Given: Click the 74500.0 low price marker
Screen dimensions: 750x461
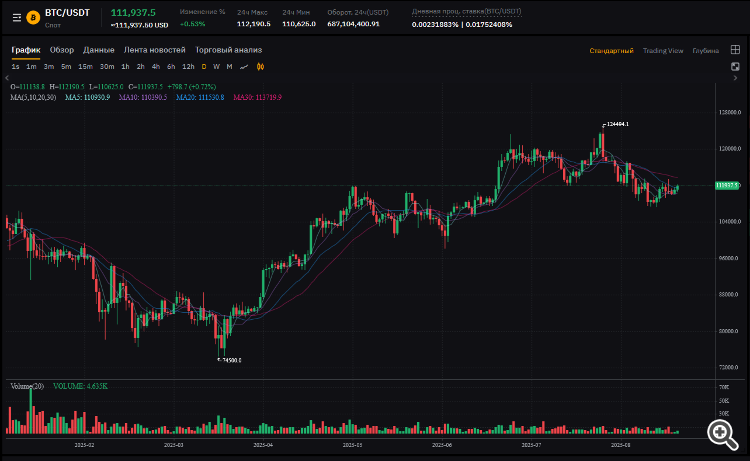Looking at the screenshot, I should pyautogui.click(x=232, y=360).
